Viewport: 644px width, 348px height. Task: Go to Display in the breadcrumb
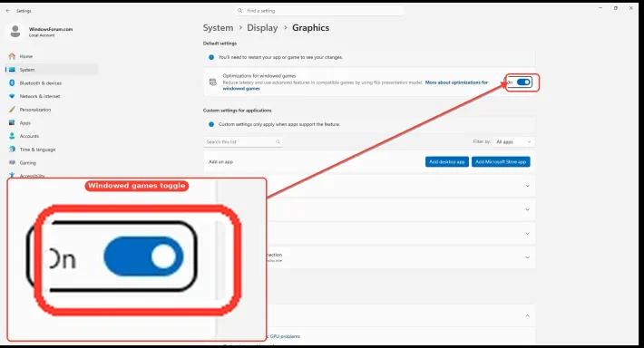pyautogui.click(x=262, y=28)
